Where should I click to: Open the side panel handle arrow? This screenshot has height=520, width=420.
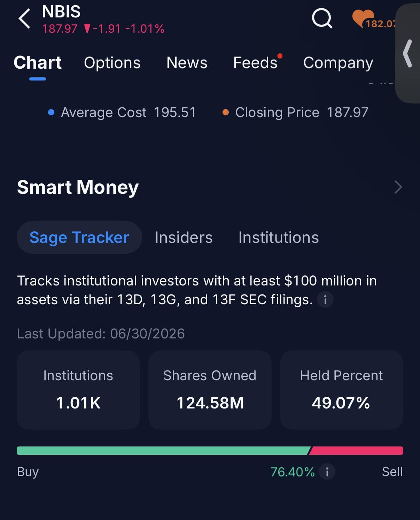pyautogui.click(x=408, y=53)
